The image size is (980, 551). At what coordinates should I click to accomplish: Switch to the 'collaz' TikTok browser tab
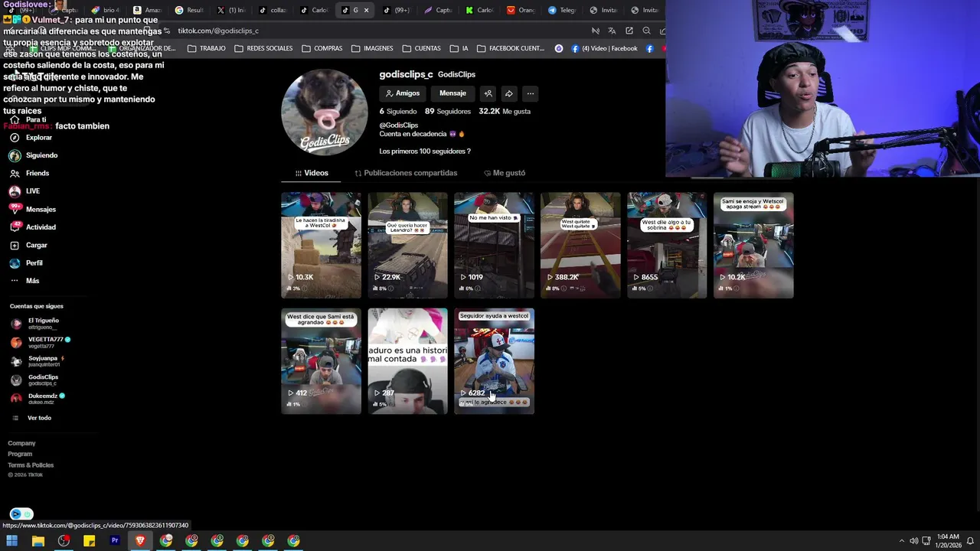(273, 10)
